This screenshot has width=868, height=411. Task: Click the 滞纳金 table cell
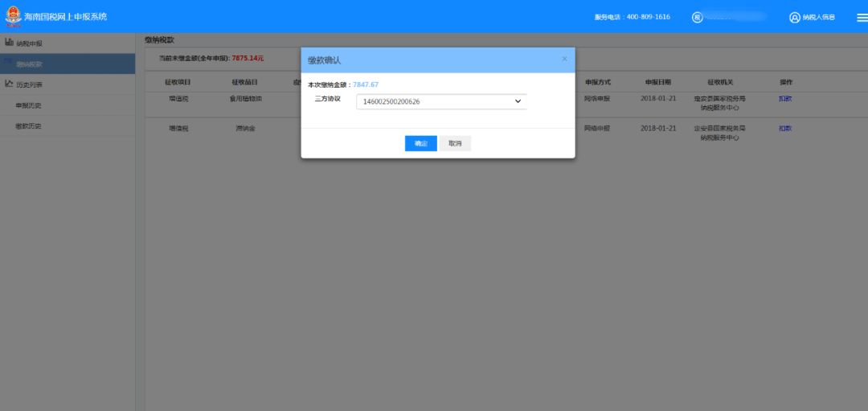(245, 129)
